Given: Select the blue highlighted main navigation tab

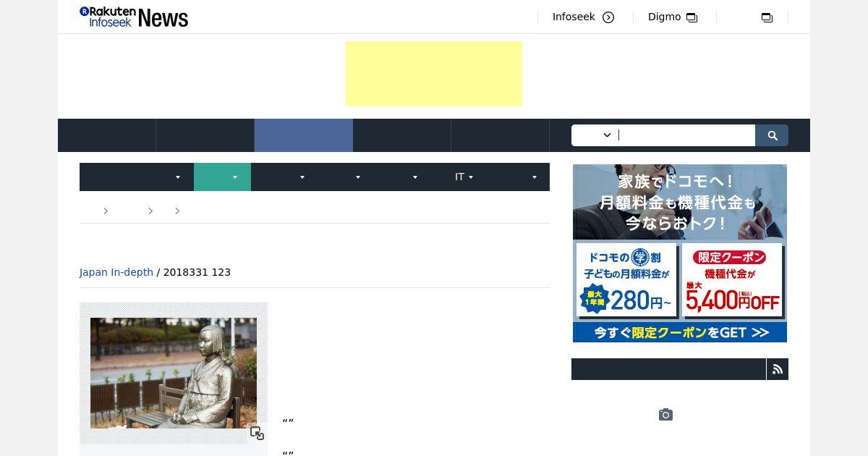Looking at the screenshot, I should tap(304, 135).
